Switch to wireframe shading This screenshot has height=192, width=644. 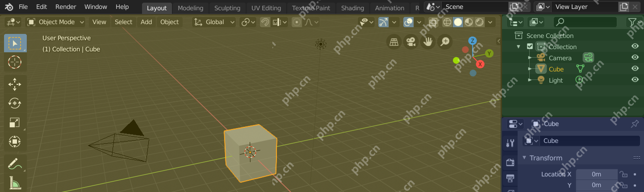(x=447, y=22)
